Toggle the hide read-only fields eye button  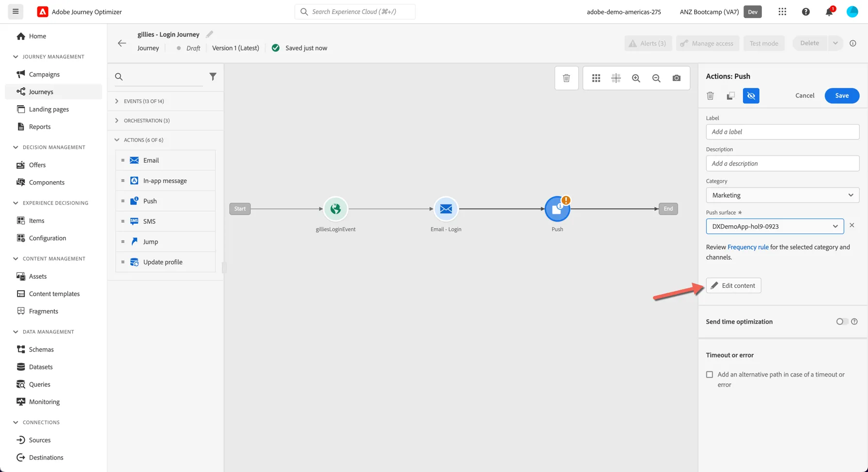751,95
